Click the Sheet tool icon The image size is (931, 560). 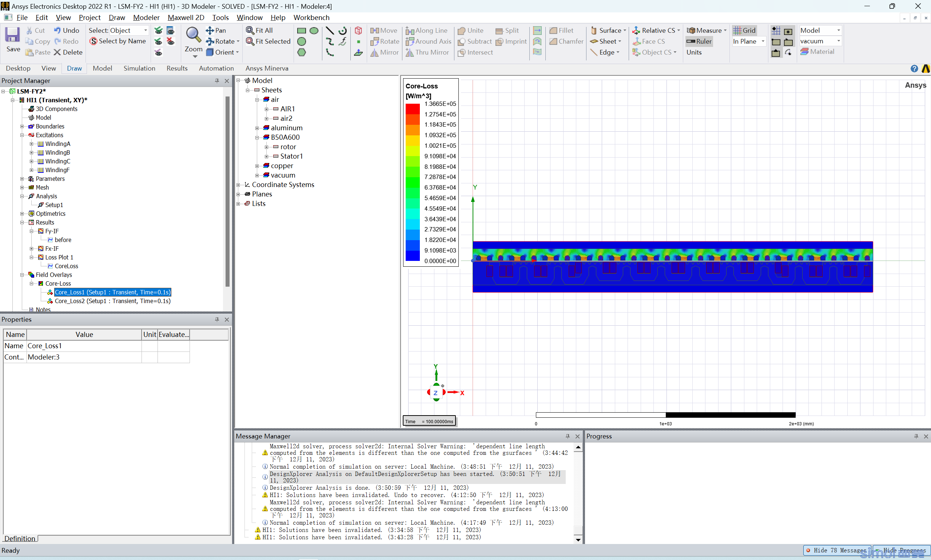pyautogui.click(x=594, y=41)
